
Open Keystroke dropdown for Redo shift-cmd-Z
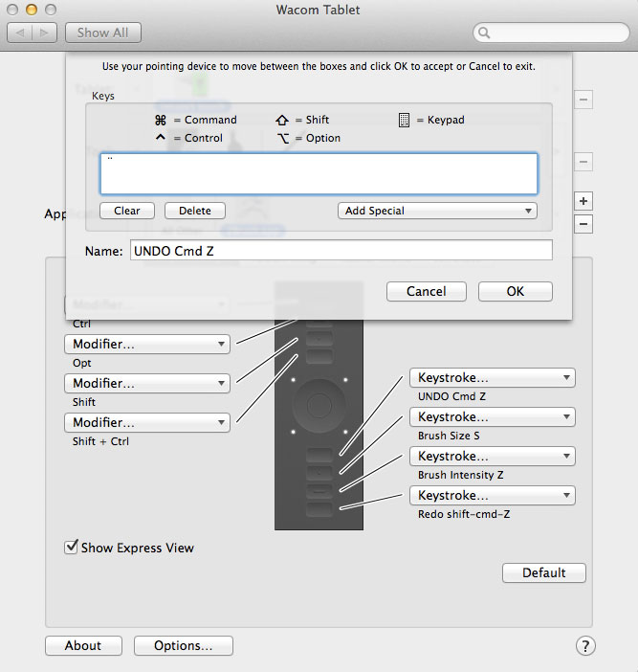(492, 496)
